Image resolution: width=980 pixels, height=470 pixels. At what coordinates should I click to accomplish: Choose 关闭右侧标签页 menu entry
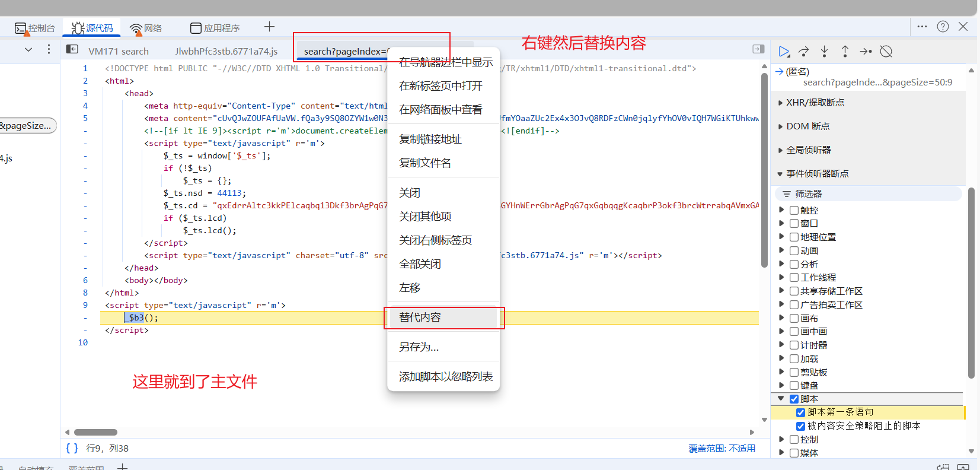(443, 240)
